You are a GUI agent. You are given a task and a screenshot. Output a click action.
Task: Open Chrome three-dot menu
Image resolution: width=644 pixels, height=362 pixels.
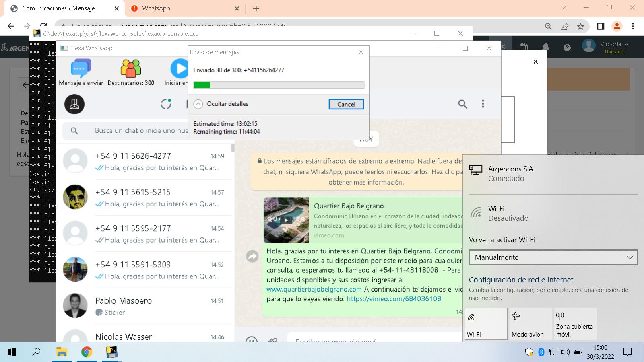click(x=633, y=26)
